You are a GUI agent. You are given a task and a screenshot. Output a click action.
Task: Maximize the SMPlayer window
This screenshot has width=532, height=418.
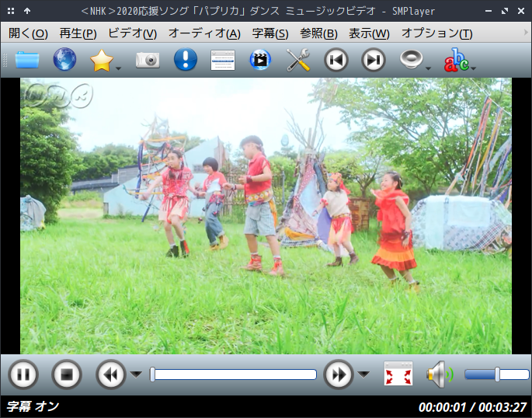(x=505, y=11)
